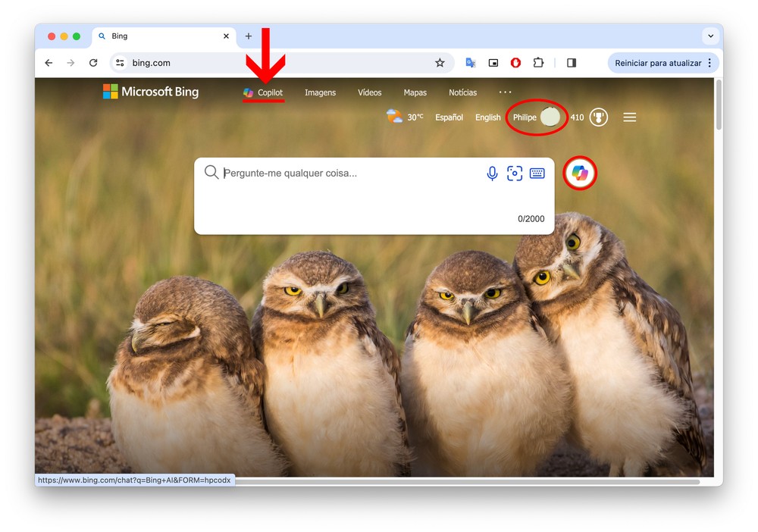Click the account avatar next to Philipe
Image resolution: width=758 pixels, height=532 pixels.
click(550, 117)
